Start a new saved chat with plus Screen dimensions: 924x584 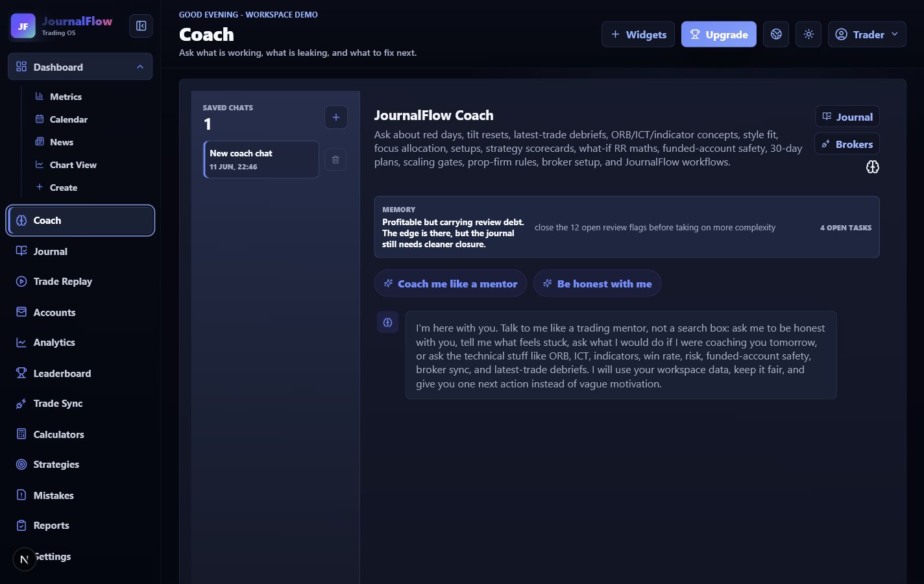click(x=336, y=117)
